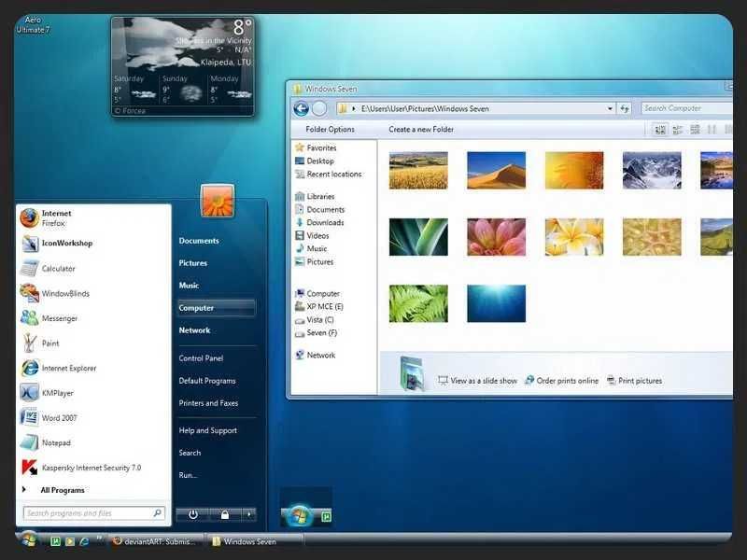Open Pictures from Start menu right pane
Viewport: 747px width, 560px height.
(x=193, y=263)
